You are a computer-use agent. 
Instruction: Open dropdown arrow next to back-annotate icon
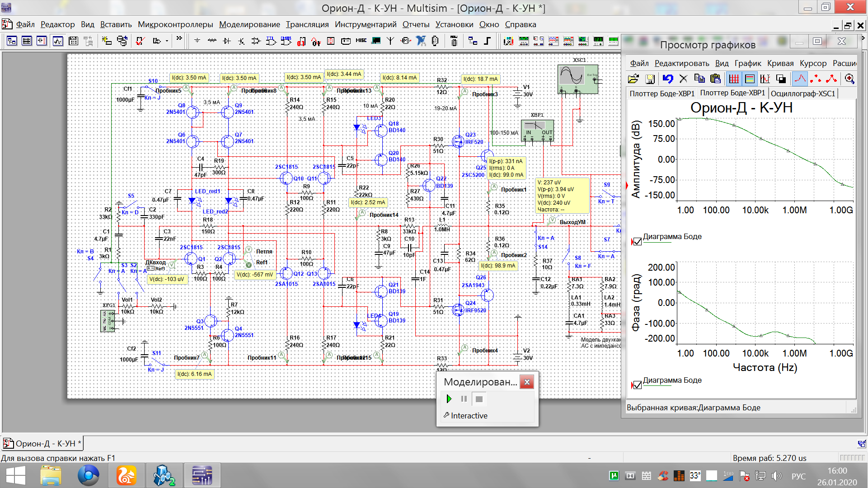[167, 41]
